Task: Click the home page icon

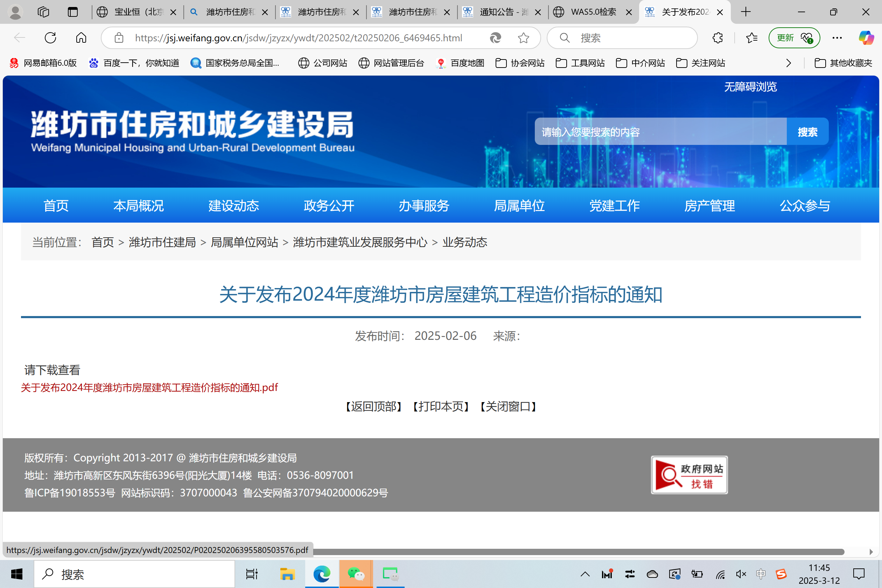Action: pos(81,38)
